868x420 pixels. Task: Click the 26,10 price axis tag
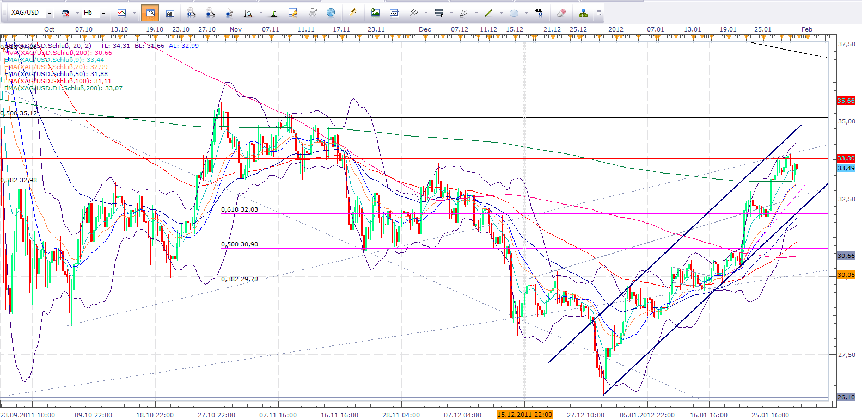pos(846,397)
